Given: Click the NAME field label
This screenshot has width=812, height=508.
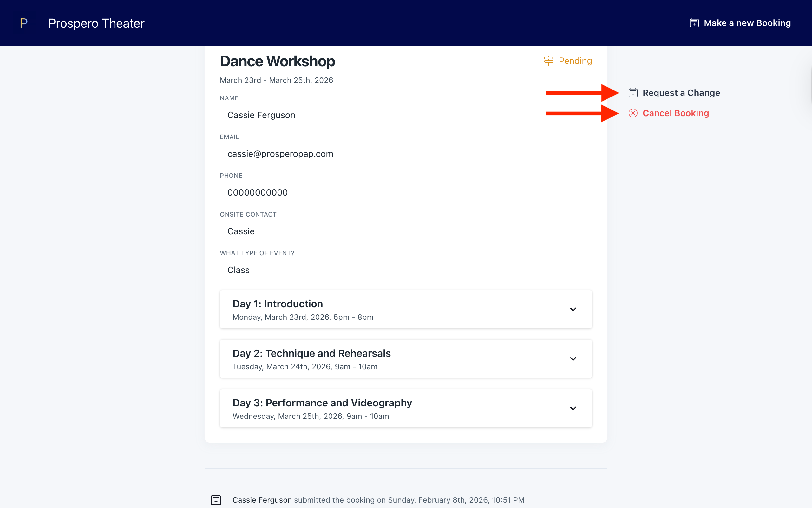Looking at the screenshot, I should [x=229, y=98].
